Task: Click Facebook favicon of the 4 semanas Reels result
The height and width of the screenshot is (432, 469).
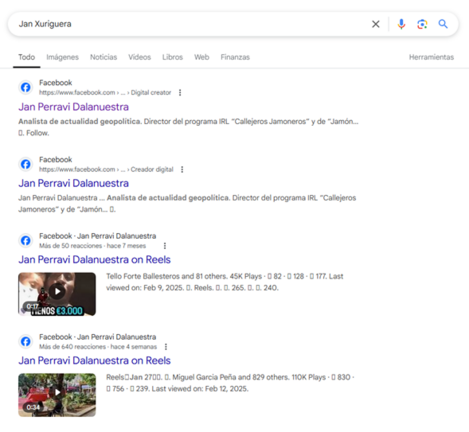Action: pos(26,341)
